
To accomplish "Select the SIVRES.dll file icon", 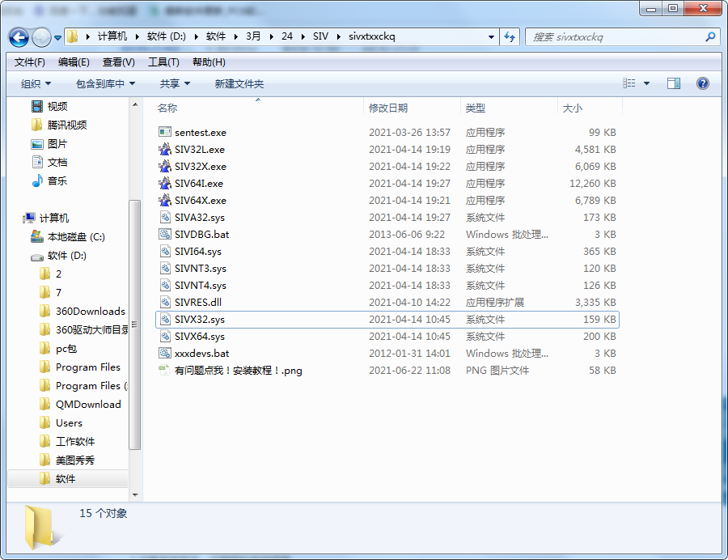I will point(165,303).
